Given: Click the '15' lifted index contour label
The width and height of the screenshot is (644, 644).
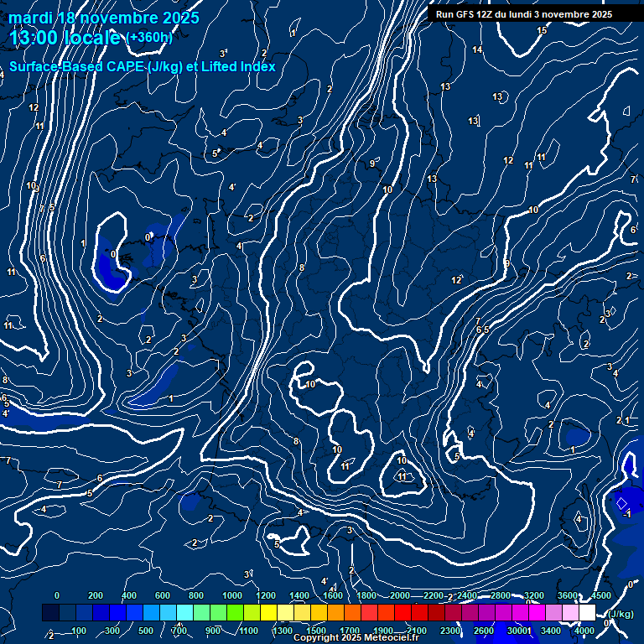Looking at the screenshot, I should pos(543,30).
